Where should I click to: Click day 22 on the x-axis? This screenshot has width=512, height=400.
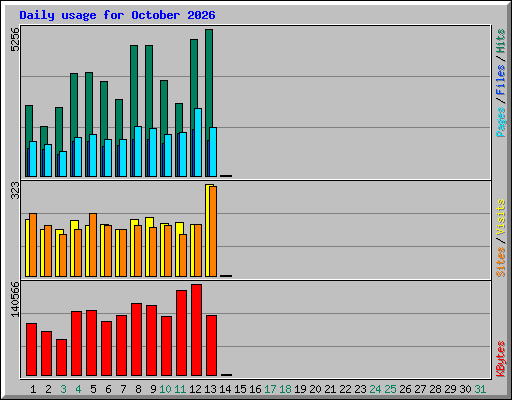[345, 389]
